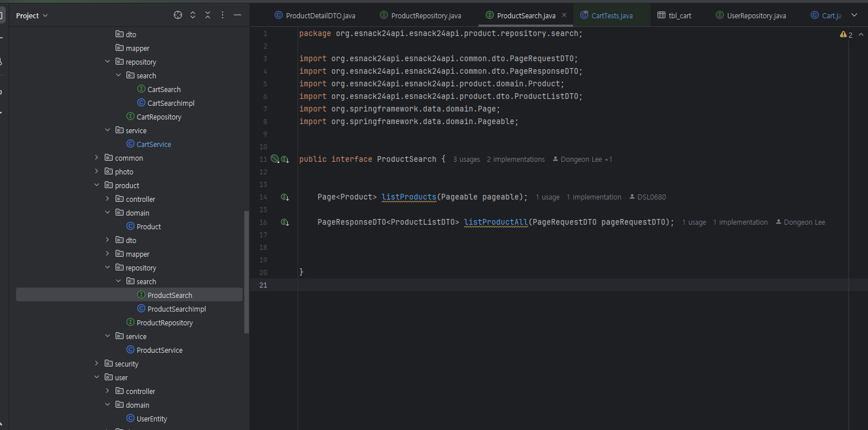Expand the security folder

97,364
